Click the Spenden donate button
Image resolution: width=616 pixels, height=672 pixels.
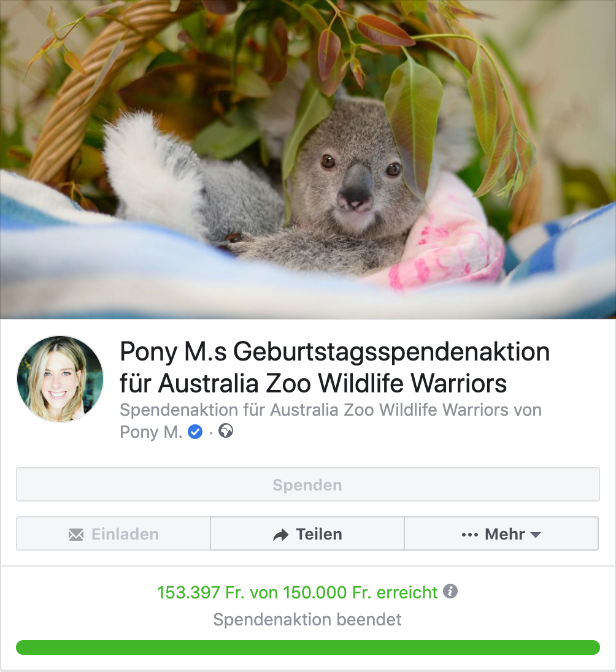pyautogui.click(x=308, y=484)
